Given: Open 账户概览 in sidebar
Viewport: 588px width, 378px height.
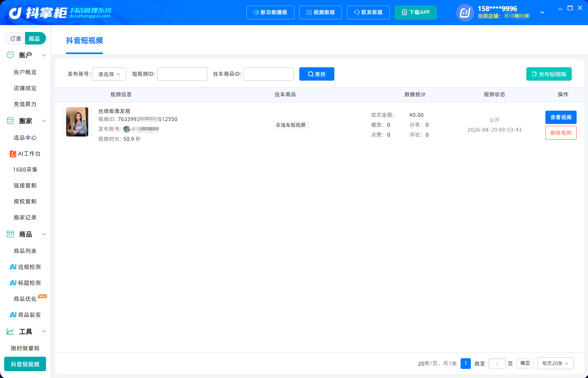Looking at the screenshot, I should point(25,72).
